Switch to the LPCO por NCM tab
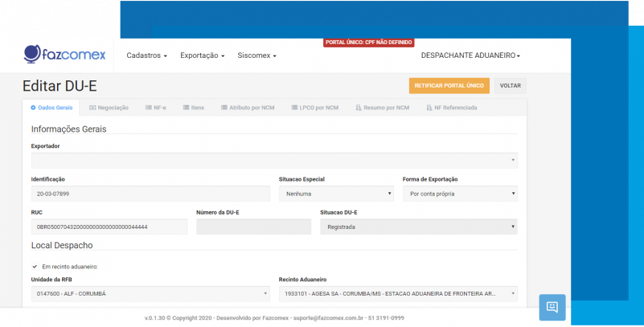Viewport: 644px width, 327px height. click(313, 107)
